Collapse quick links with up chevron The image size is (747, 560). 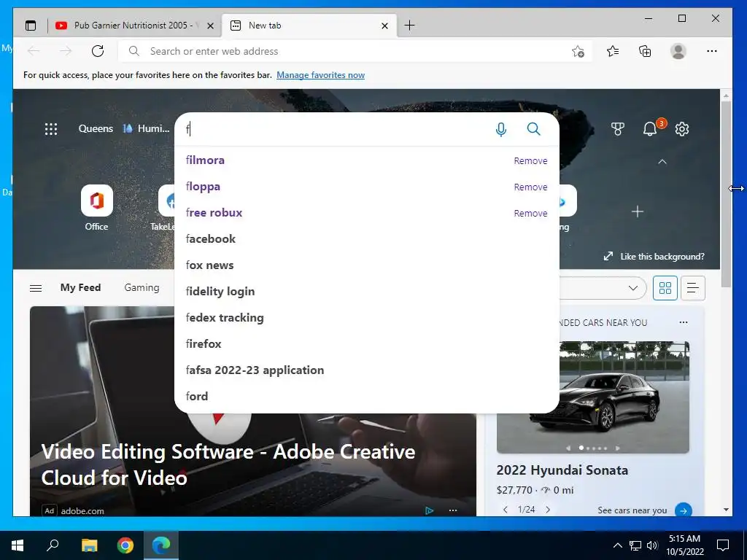(x=662, y=162)
